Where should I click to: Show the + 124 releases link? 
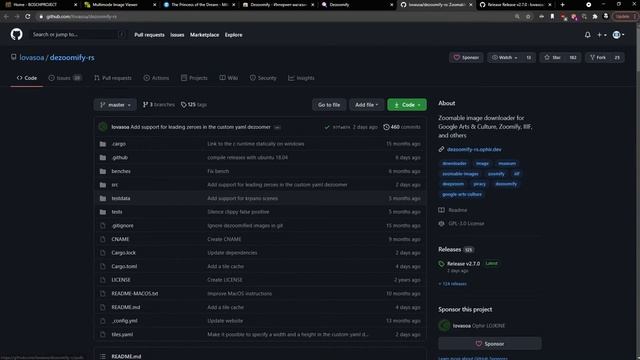(453, 284)
